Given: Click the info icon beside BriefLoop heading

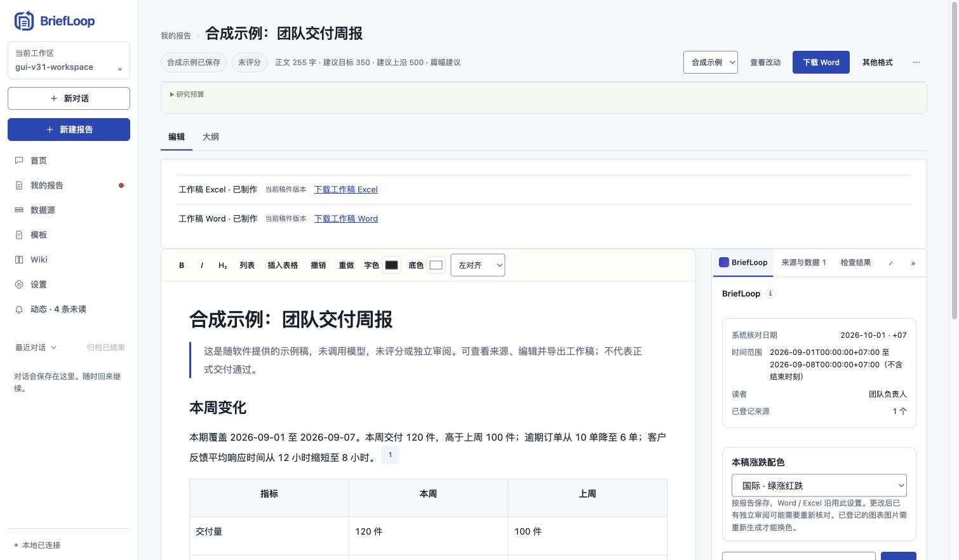Looking at the screenshot, I should coord(770,293).
